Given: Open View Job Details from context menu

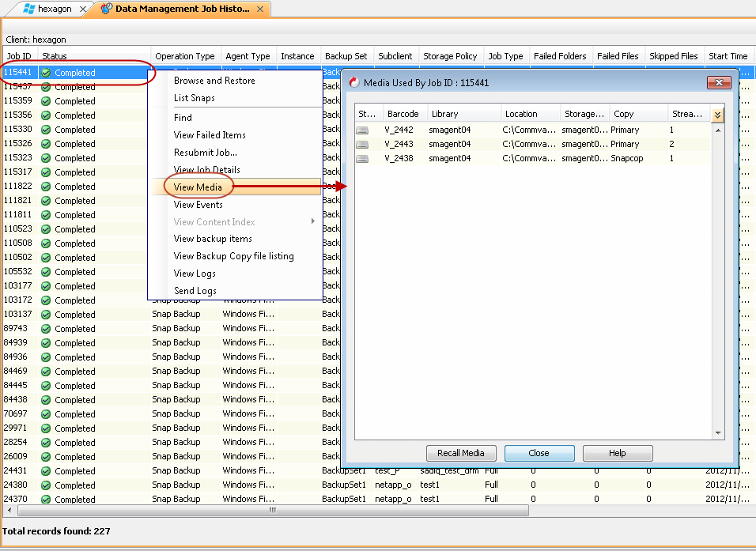Looking at the screenshot, I should click(x=206, y=170).
